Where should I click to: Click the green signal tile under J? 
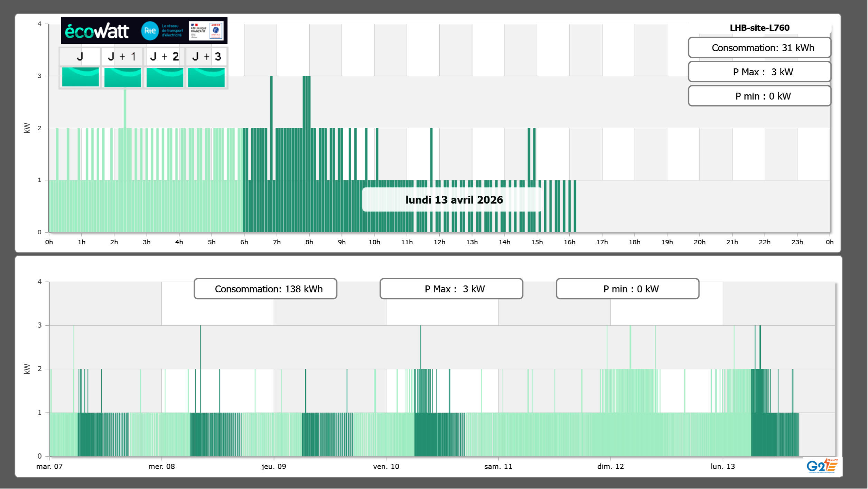81,77
